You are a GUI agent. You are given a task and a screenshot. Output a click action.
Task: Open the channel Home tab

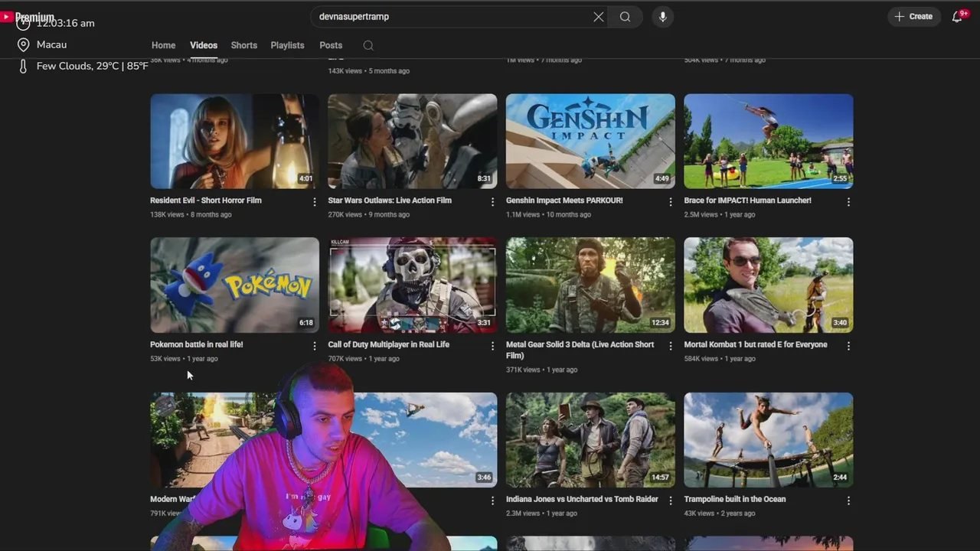(x=163, y=45)
